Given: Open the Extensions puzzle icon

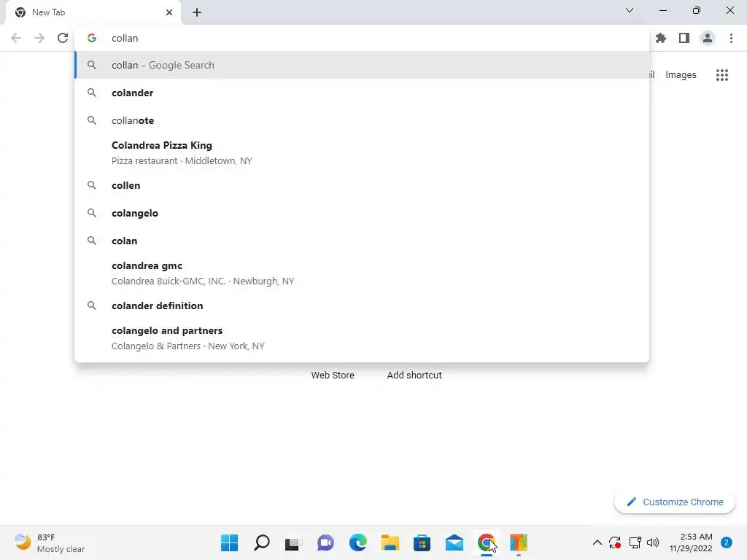Looking at the screenshot, I should pyautogui.click(x=661, y=38).
